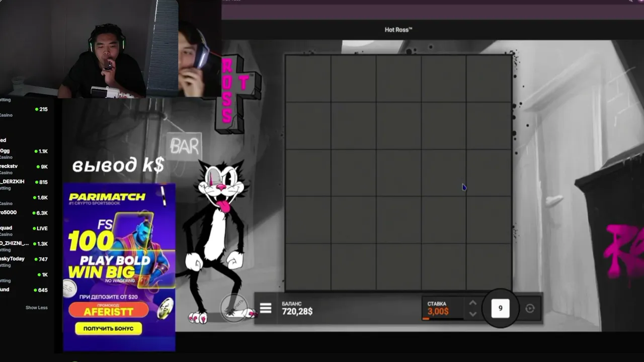Click the 100 FS Play Bold banner
This screenshot has height=362, width=644.
[x=119, y=266]
